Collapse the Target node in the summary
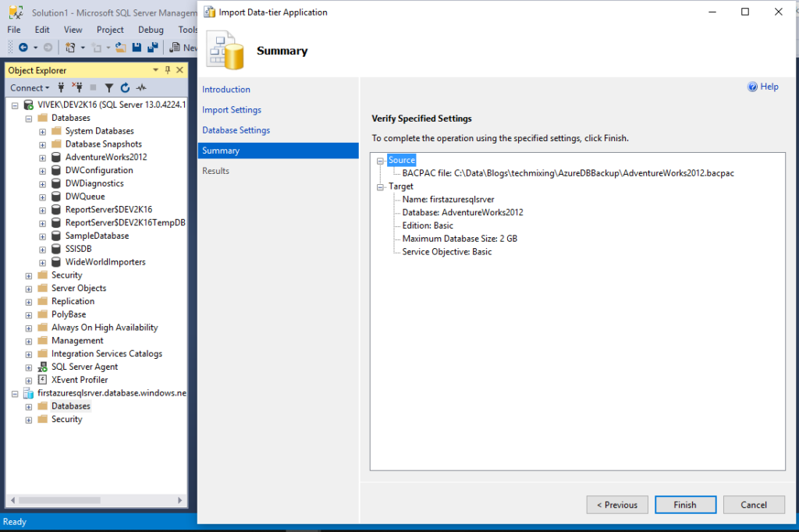The image size is (799, 532). [x=382, y=186]
